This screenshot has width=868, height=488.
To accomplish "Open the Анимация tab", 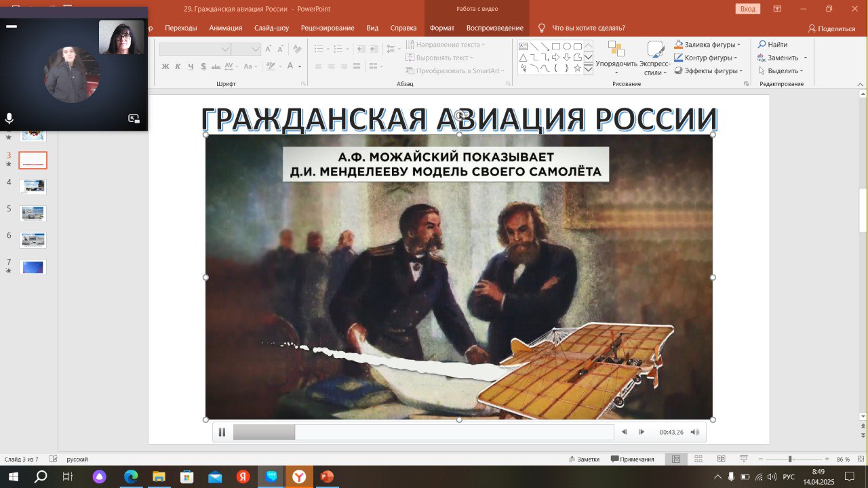I will pyautogui.click(x=226, y=28).
